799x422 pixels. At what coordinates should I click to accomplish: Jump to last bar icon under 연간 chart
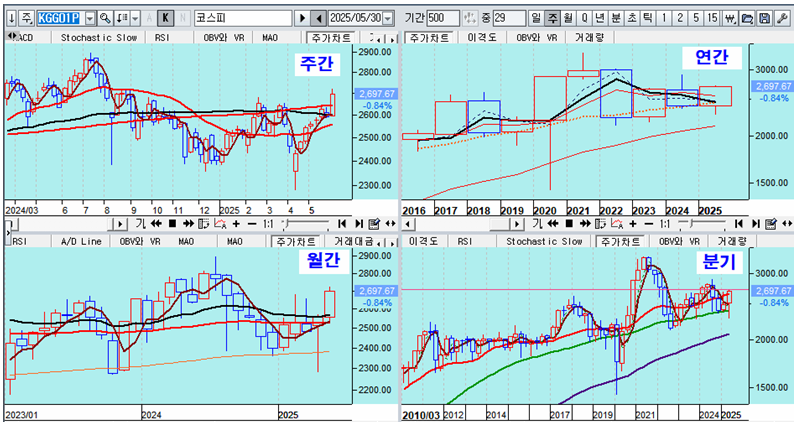tap(756, 224)
